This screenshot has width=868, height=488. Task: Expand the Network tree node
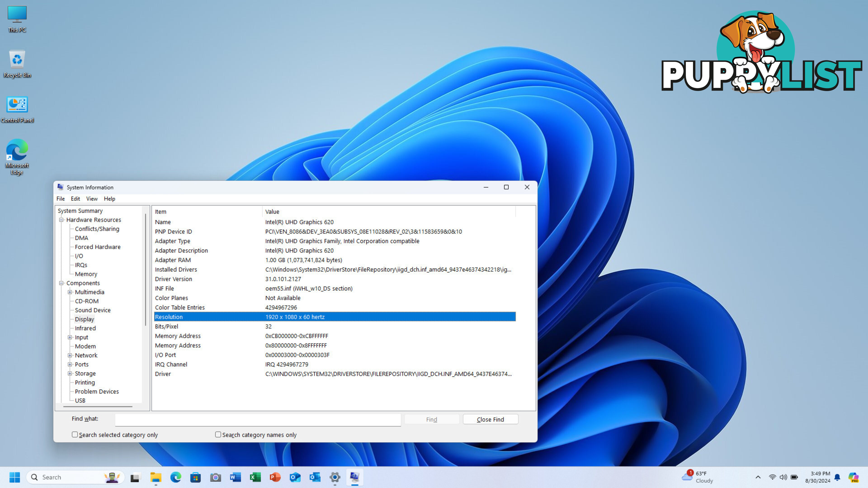[70, 355]
